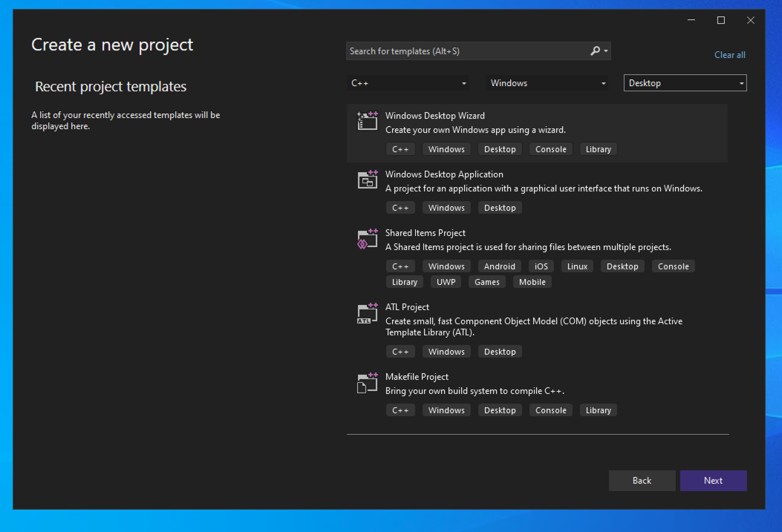The width and height of the screenshot is (782, 532).
Task: Click the Next button
Action: 713,481
